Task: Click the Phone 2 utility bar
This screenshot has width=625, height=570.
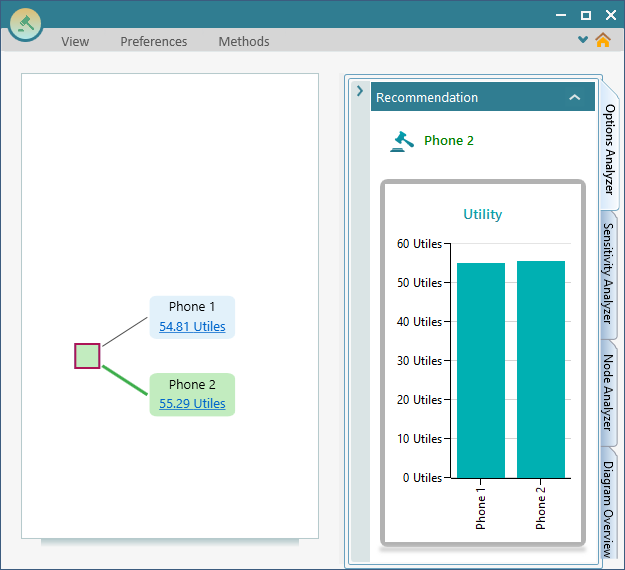Action: (541, 370)
